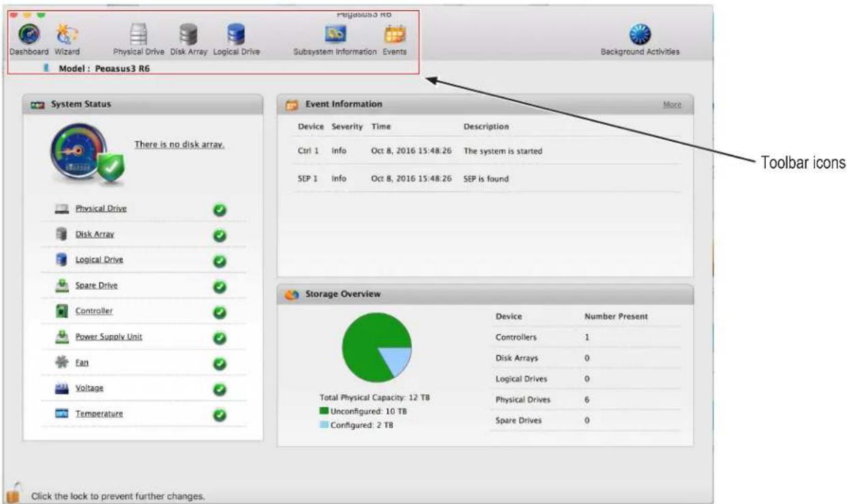This screenshot has width=847, height=504.
Task: Click the Storage Overview panel icon
Action: (292, 295)
